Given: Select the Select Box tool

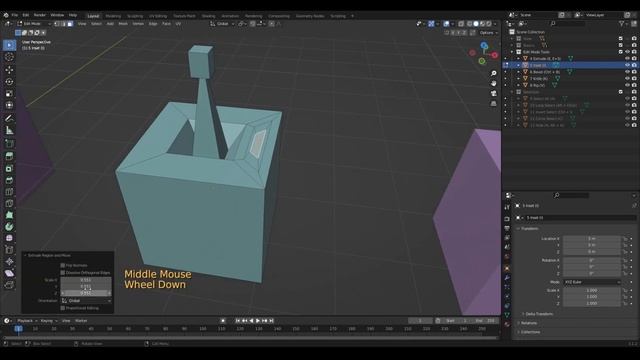Looking at the screenshot, I should (x=9, y=45).
